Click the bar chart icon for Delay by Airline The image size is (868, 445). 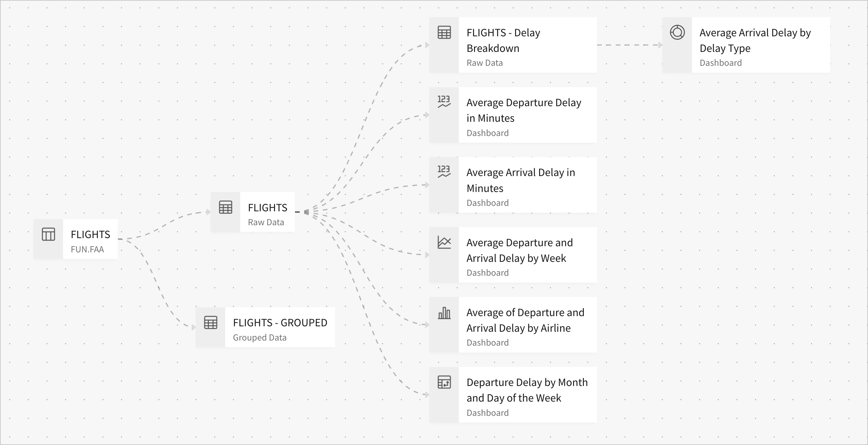point(444,313)
